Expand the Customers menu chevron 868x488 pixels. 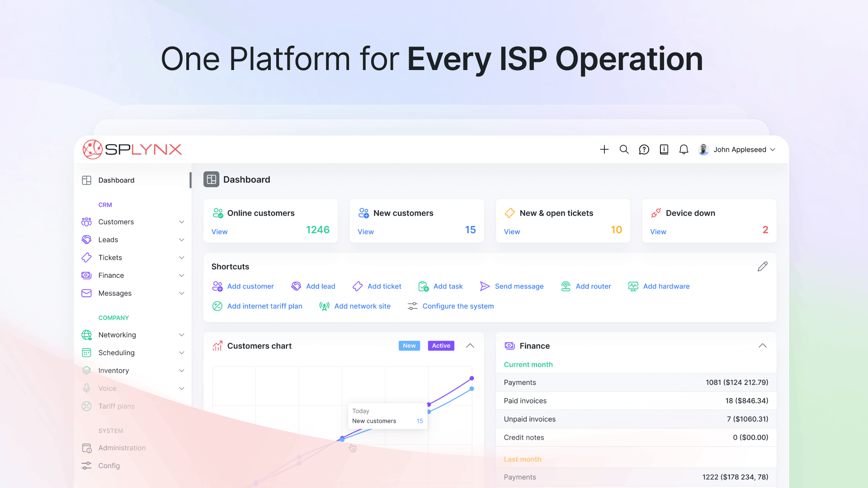[x=182, y=222]
